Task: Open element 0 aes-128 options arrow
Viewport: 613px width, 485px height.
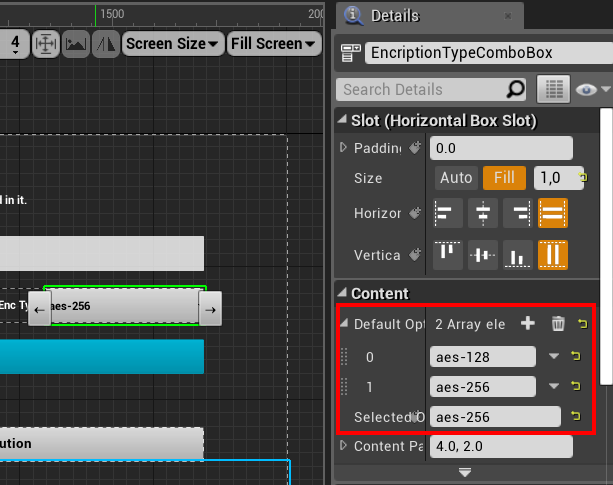Action: tap(554, 356)
